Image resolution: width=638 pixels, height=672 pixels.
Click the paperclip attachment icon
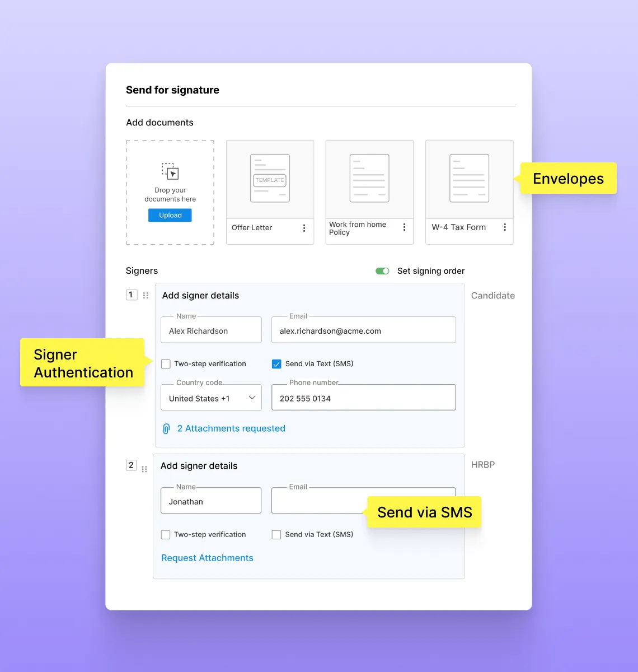166,429
